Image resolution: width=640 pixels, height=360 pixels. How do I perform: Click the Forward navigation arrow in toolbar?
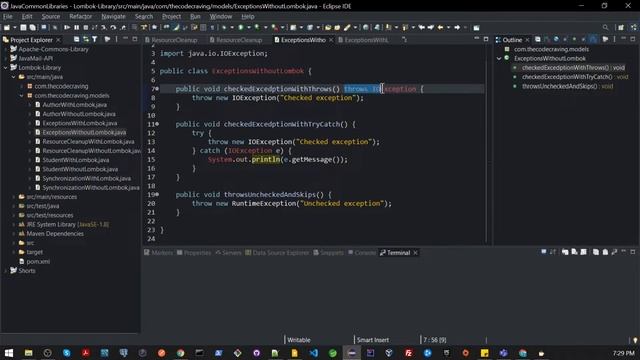(457, 27)
